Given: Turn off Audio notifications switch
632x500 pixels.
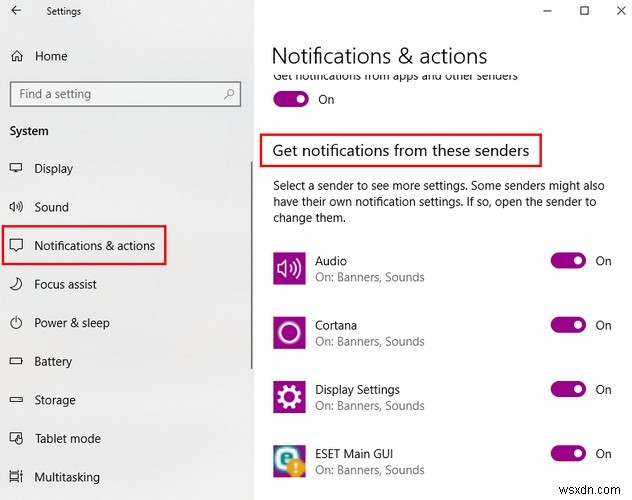Looking at the screenshot, I should click(x=568, y=261).
